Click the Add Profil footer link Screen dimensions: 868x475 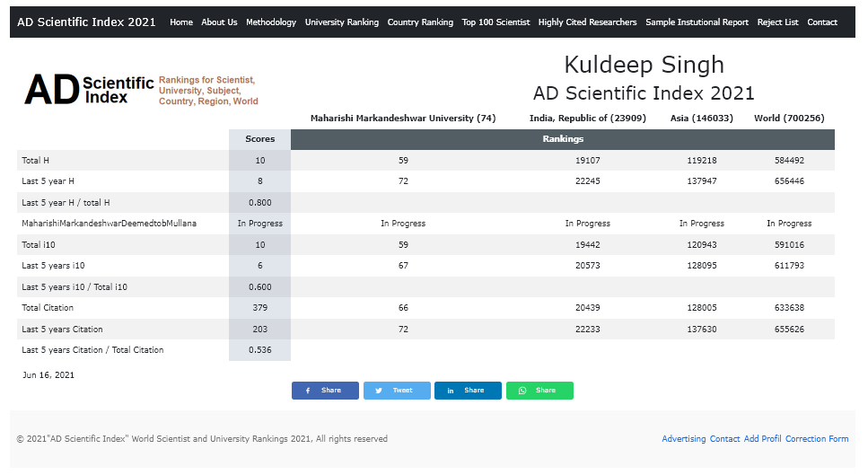[x=762, y=439]
